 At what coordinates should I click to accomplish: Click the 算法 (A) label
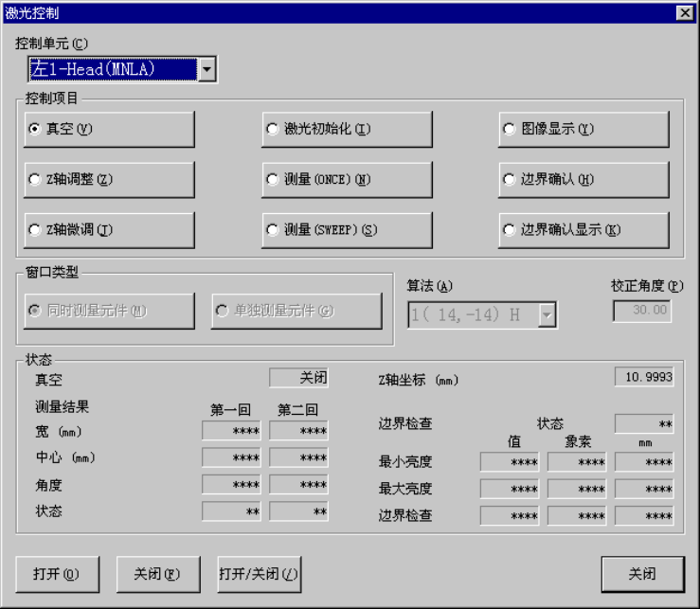click(x=429, y=286)
